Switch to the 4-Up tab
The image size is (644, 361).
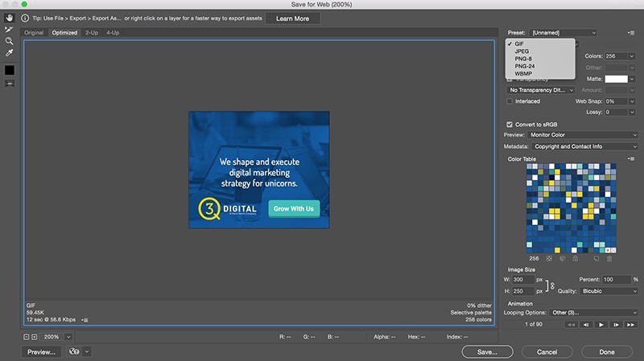113,33
